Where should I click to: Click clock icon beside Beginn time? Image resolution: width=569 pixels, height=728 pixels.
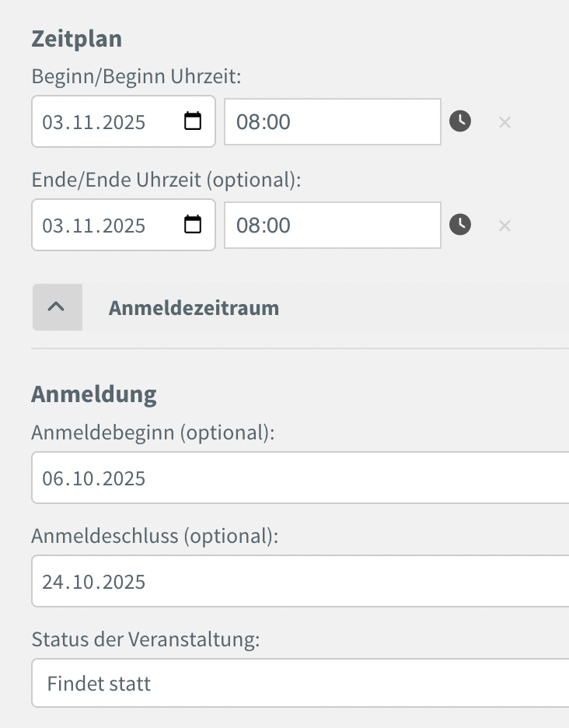[460, 121]
